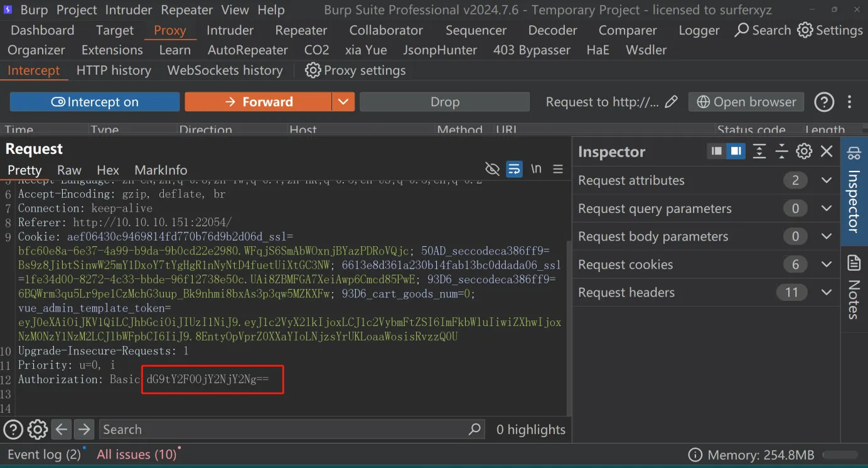Switch to the Decoder tab
This screenshot has height=468, width=868.
552,30
